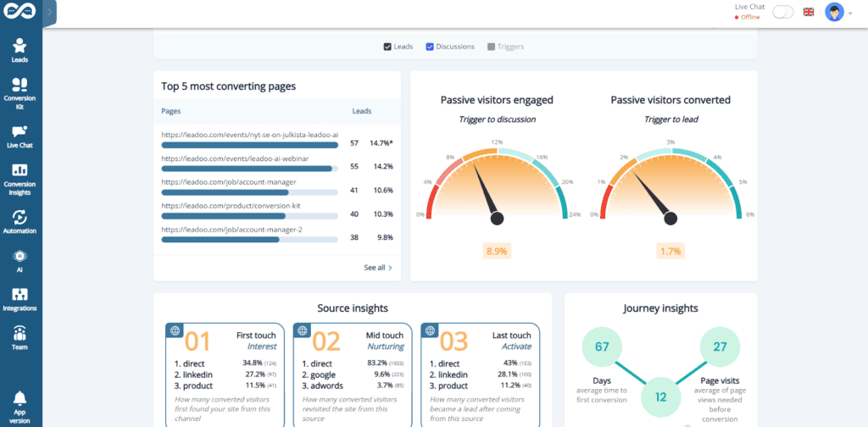Select the AI sidebar icon
Image resolution: width=868 pixels, height=427 pixels.
pyautogui.click(x=19, y=260)
